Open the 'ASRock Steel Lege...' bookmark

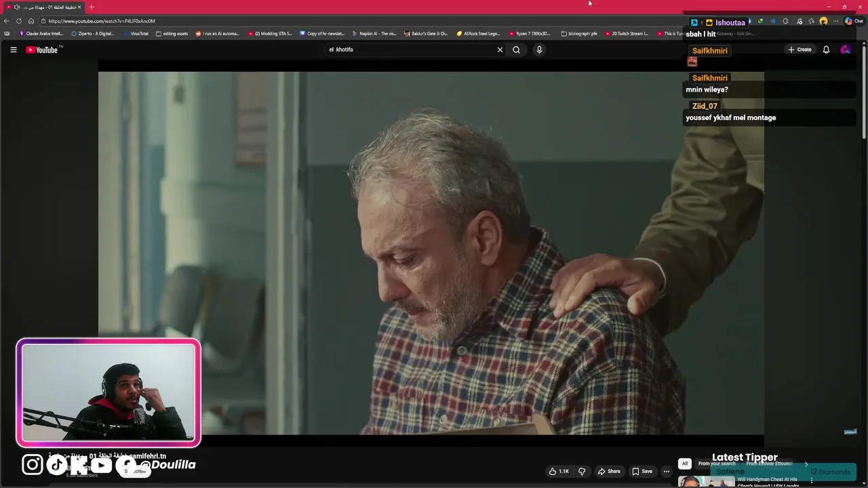click(479, 33)
